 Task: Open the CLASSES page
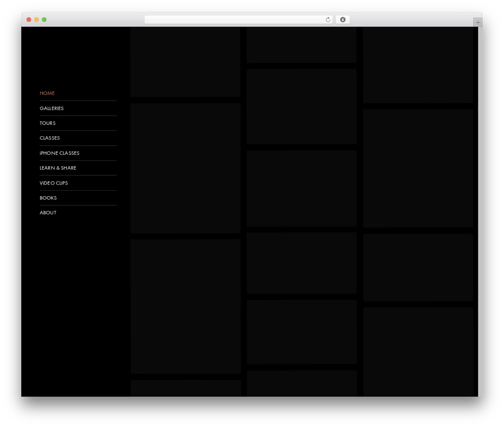click(x=50, y=138)
